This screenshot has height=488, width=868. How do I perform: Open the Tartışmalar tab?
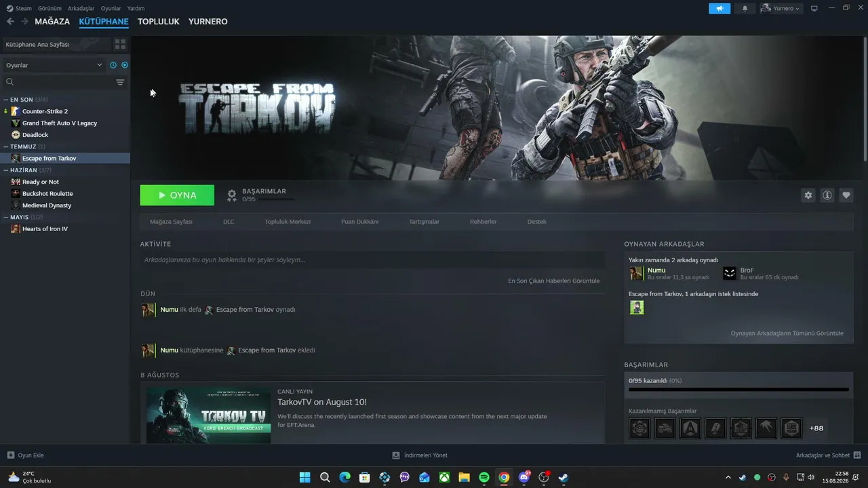click(425, 222)
